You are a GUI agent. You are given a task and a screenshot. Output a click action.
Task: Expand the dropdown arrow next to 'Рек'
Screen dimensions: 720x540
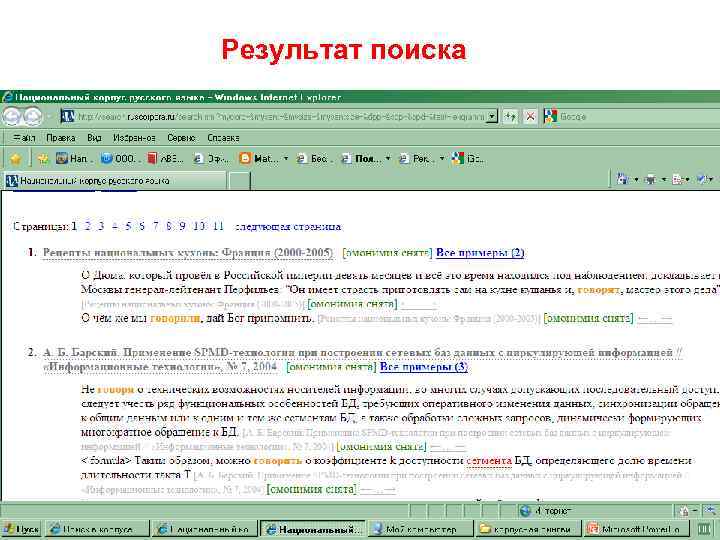click(442, 159)
